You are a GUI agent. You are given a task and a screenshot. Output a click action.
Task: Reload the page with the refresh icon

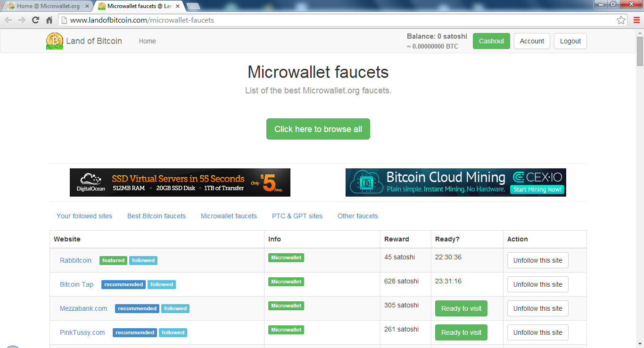coord(35,20)
